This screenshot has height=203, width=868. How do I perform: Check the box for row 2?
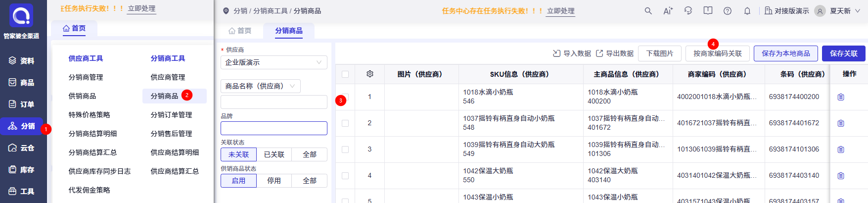[345, 123]
